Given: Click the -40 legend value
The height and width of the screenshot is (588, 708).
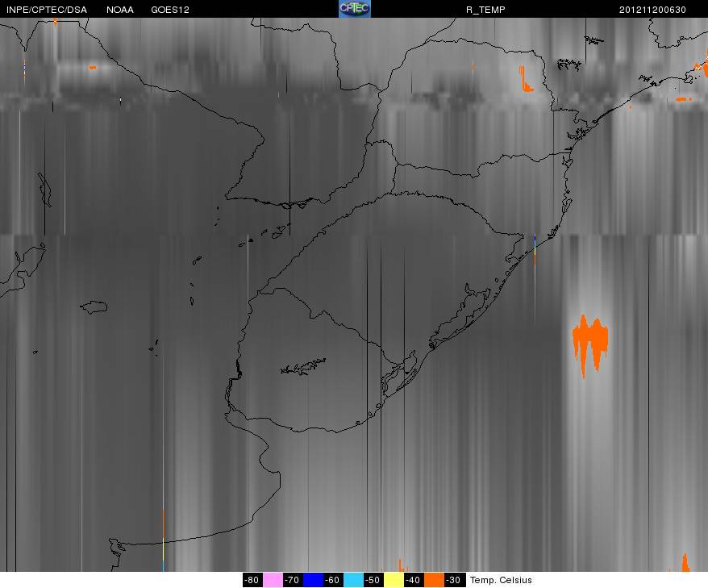Looking at the screenshot, I should point(414,580).
